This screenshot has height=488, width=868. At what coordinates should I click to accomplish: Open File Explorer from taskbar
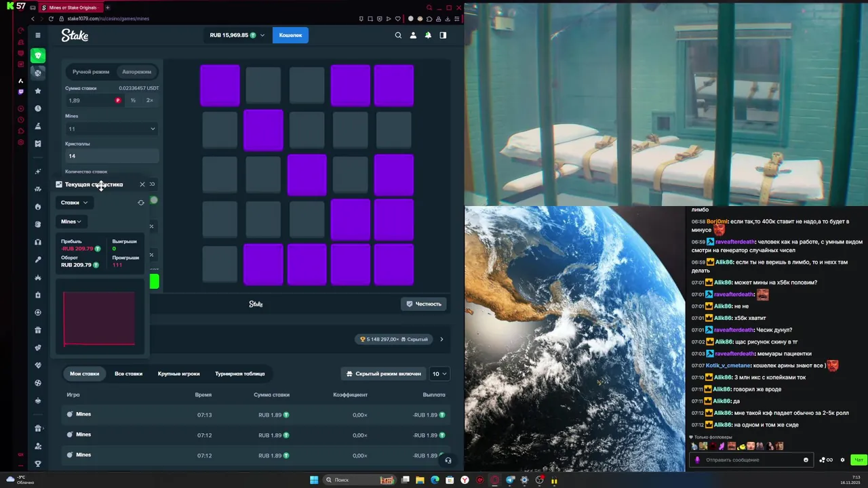point(420,480)
